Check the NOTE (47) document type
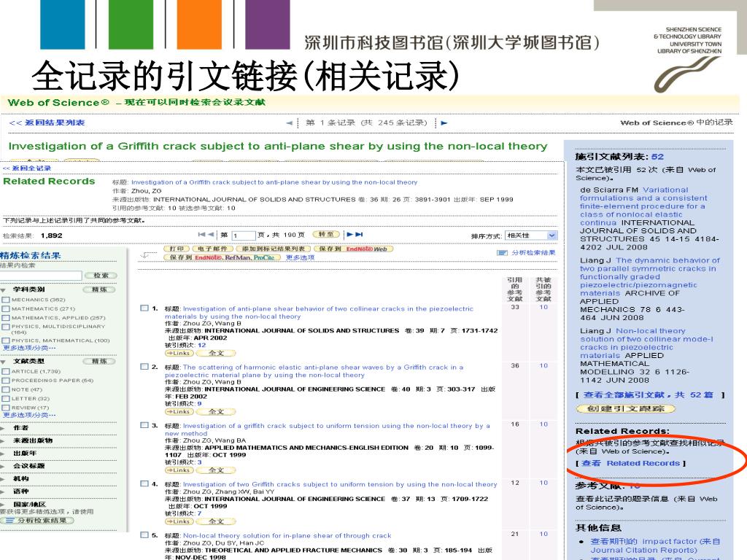747x560 pixels. [x=6, y=390]
